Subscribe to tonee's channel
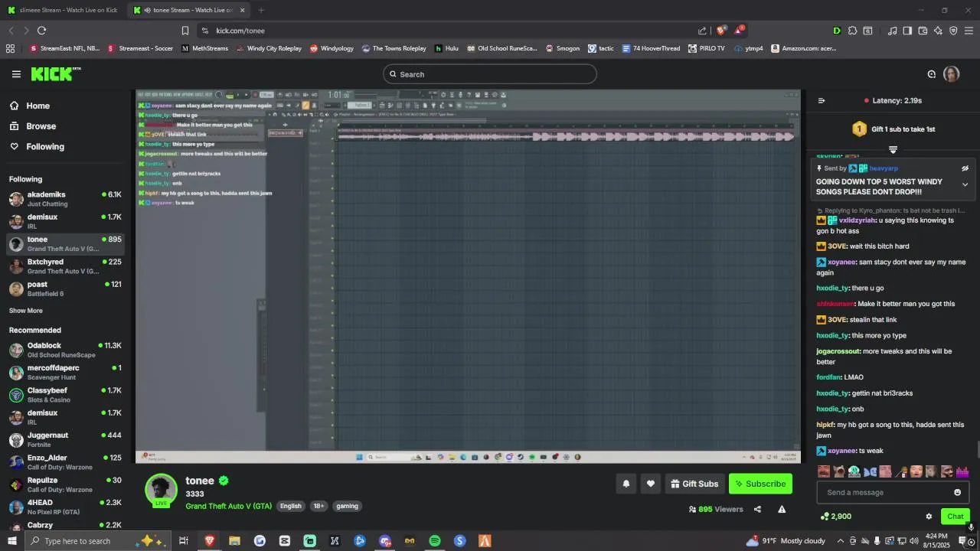This screenshot has height=551, width=980. (x=760, y=484)
